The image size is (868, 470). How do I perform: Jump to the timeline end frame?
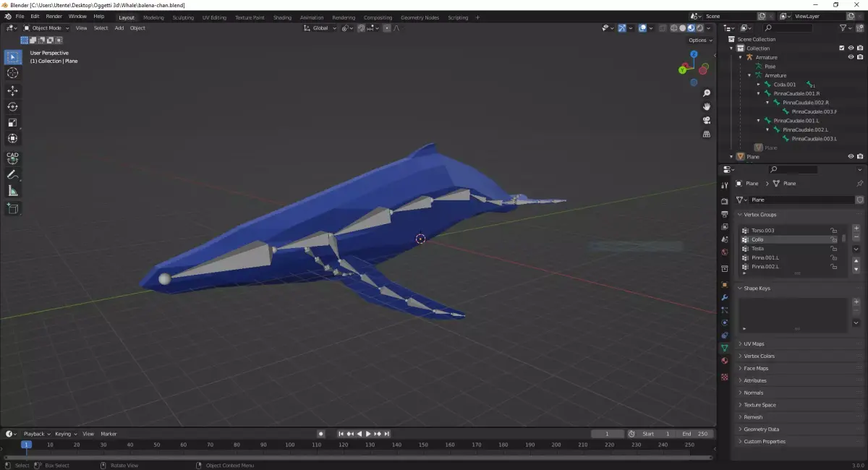pyautogui.click(x=388, y=434)
